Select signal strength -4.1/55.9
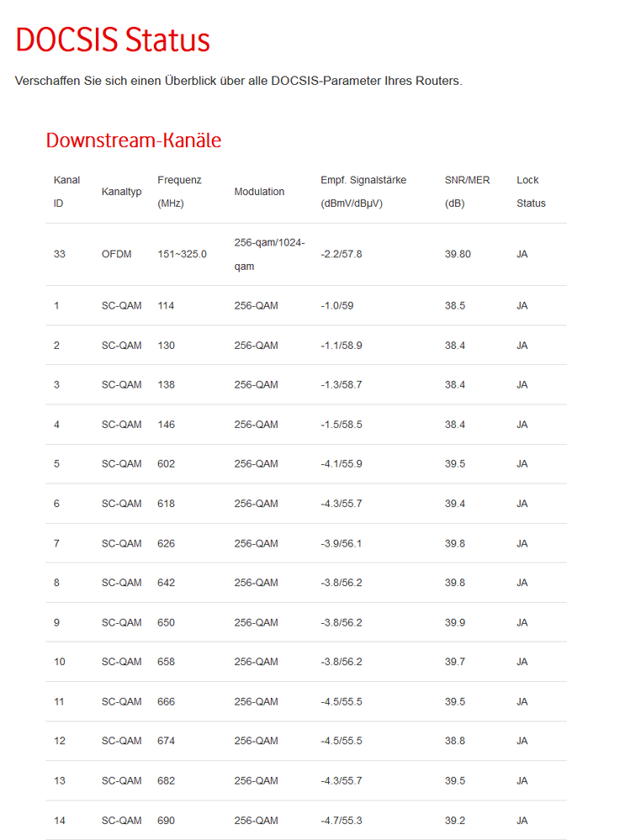625x840 pixels. coord(342,464)
